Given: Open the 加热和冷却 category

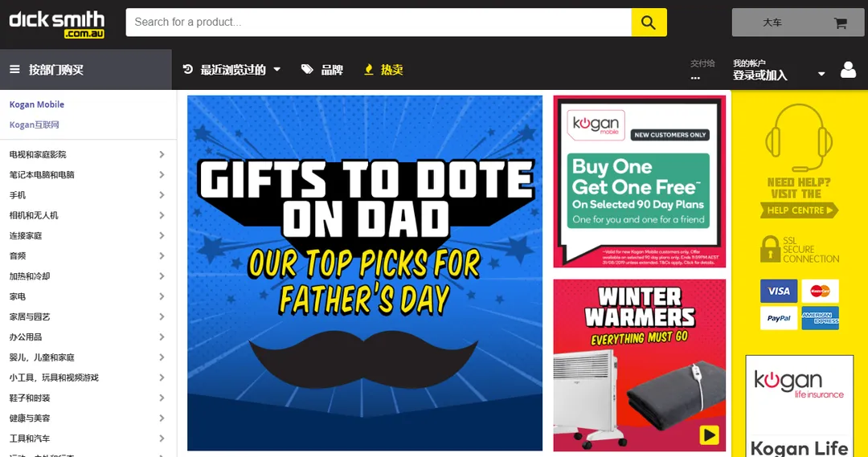Looking at the screenshot, I should pyautogui.click(x=30, y=276).
